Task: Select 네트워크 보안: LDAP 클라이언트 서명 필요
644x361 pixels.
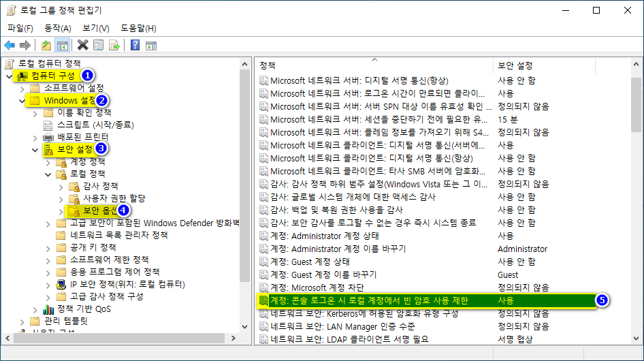Action: coord(349,339)
